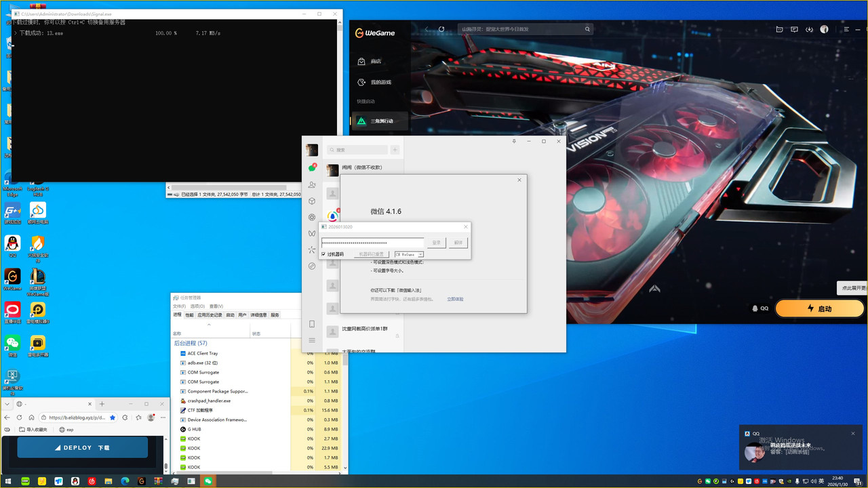Image resolution: width=868 pixels, height=488 pixels.
Task: Open the 文件(F) menu in Task Manager
Action: (x=179, y=306)
